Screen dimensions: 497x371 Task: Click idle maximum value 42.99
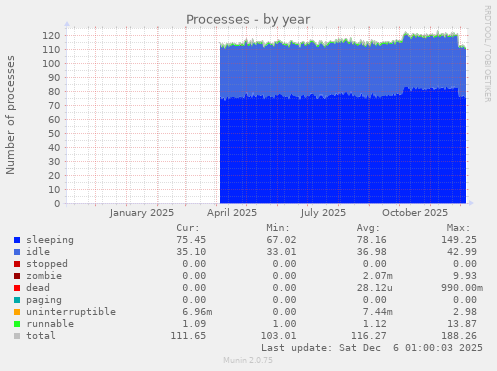[x=462, y=252]
